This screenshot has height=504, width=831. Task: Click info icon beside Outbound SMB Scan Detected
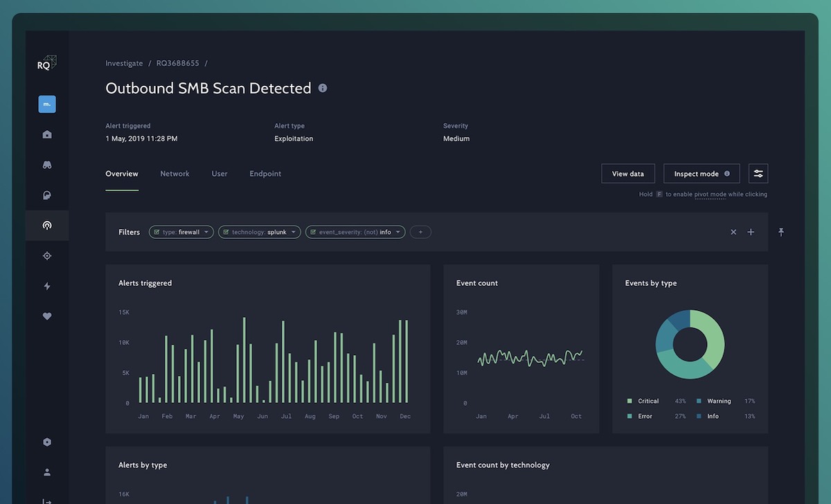click(x=323, y=89)
